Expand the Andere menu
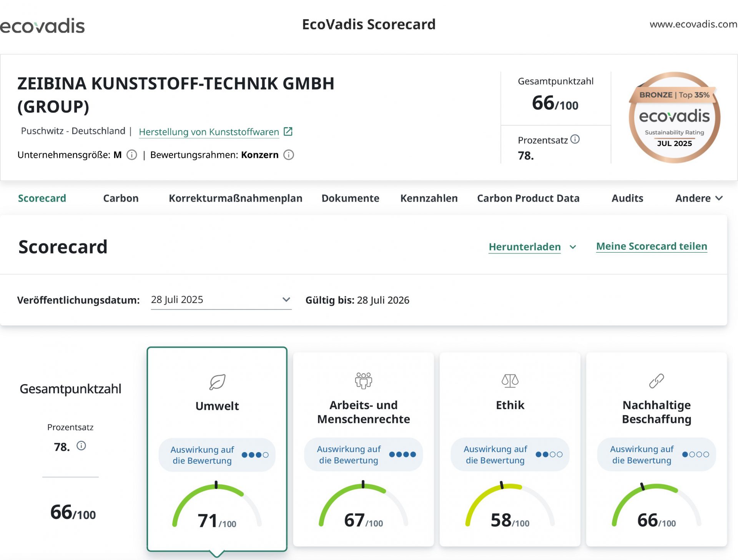Screen dimensions: 738x560 (699, 198)
